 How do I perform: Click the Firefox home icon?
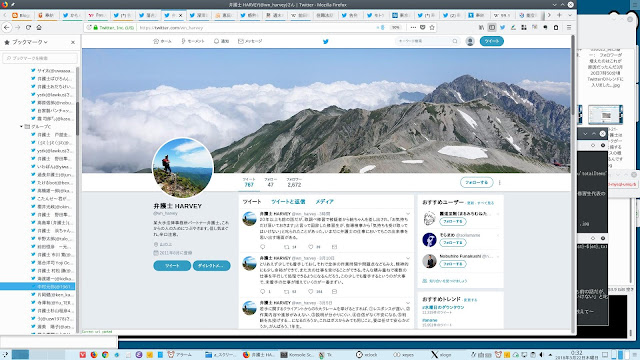pyautogui.click(x=39, y=27)
